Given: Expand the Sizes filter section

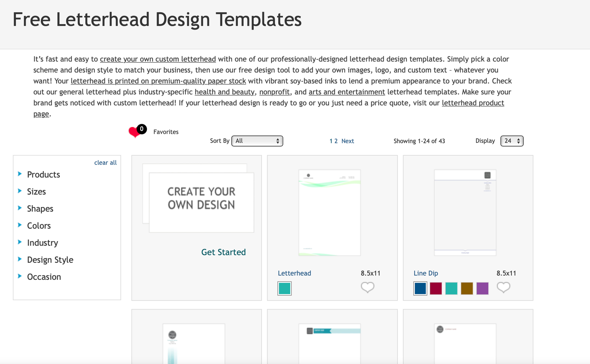Looking at the screenshot, I should click(x=36, y=191).
